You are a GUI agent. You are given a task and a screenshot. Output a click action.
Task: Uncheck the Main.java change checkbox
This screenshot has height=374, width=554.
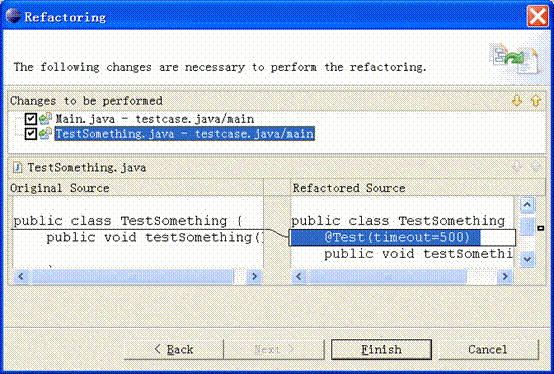pos(31,119)
